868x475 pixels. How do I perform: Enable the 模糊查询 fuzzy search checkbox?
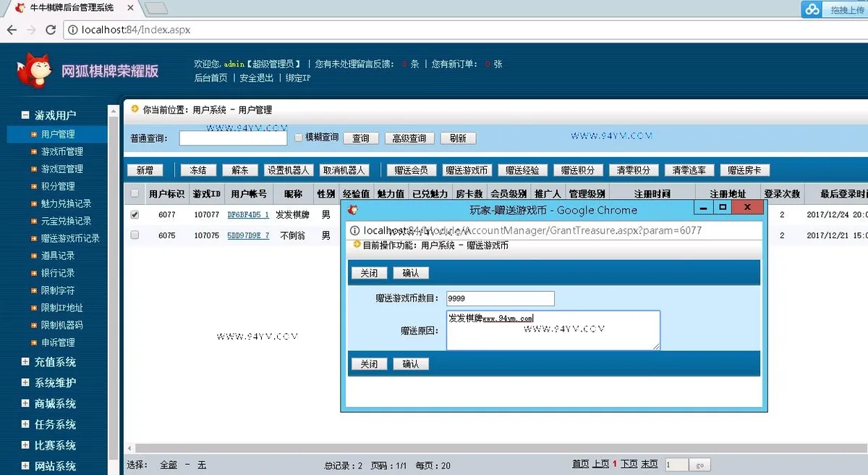point(299,138)
